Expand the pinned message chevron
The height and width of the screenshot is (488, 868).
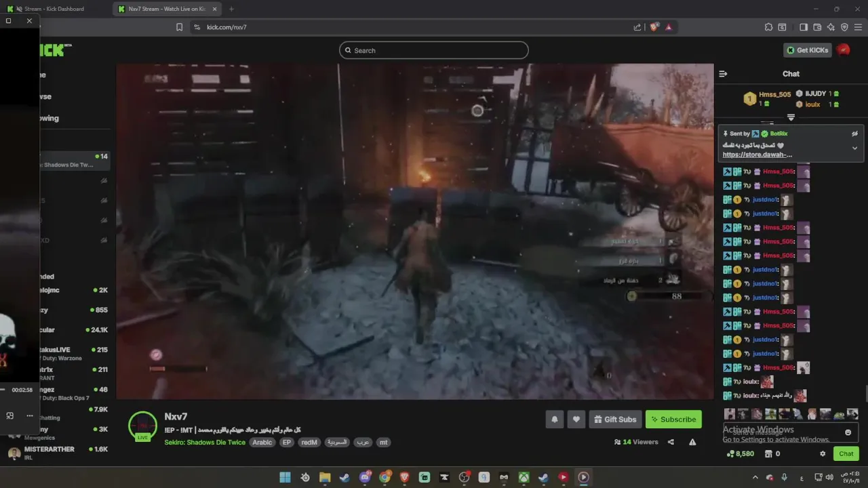854,148
